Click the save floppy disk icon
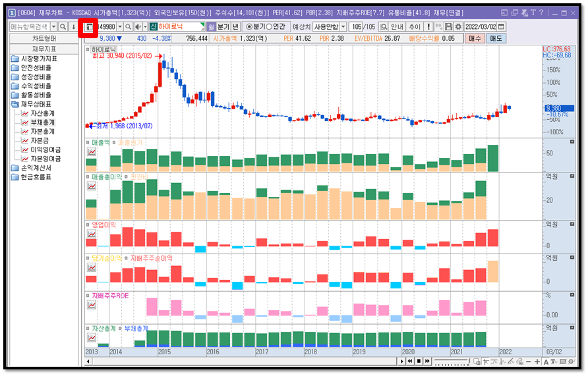The width and height of the screenshot is (588, 374). [x=448, y=26]
